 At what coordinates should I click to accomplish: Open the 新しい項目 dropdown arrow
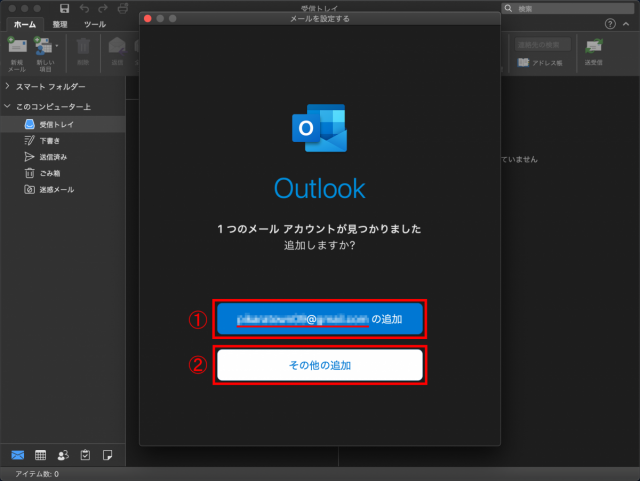pyautogui.click(x=56, y=46)
